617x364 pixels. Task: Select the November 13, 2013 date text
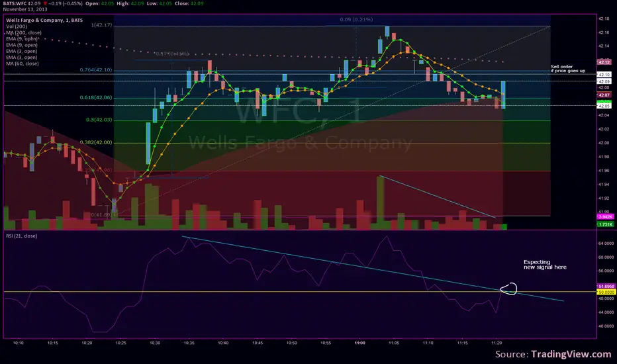[x=25, y=9]
